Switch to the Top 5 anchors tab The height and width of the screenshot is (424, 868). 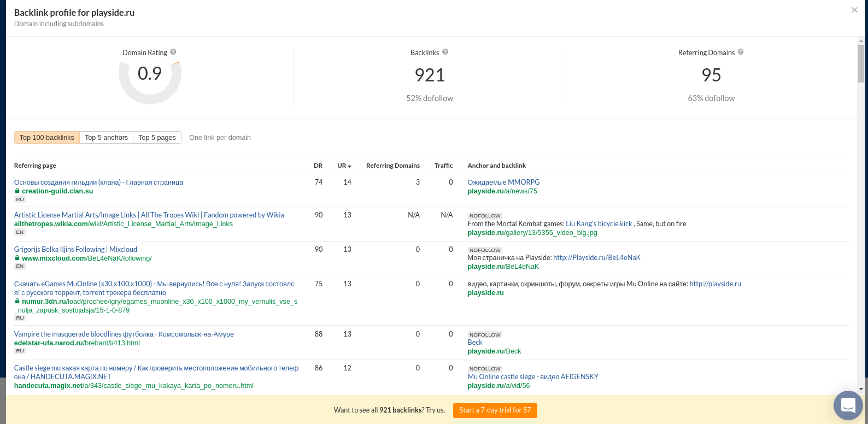click(x=106, y=138)
